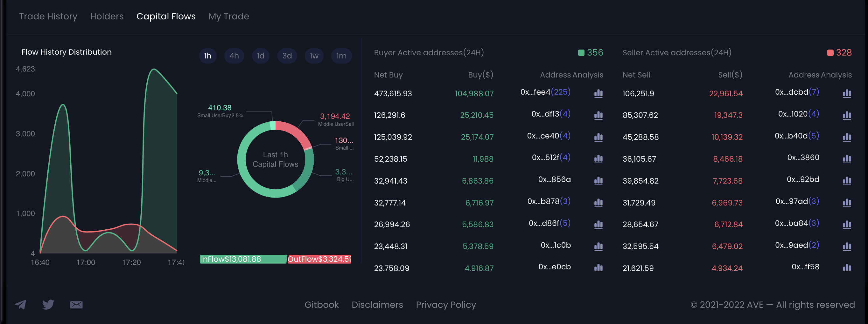Screen dimensions: 868x324
Task: Open chart icon for seller 0x...ba84
Action: point(846,224)
